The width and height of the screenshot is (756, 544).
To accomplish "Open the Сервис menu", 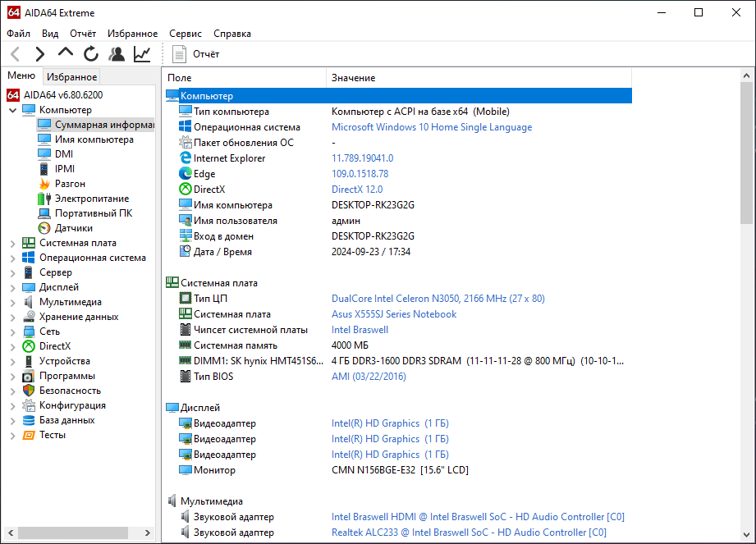I will tap(186, 34).
